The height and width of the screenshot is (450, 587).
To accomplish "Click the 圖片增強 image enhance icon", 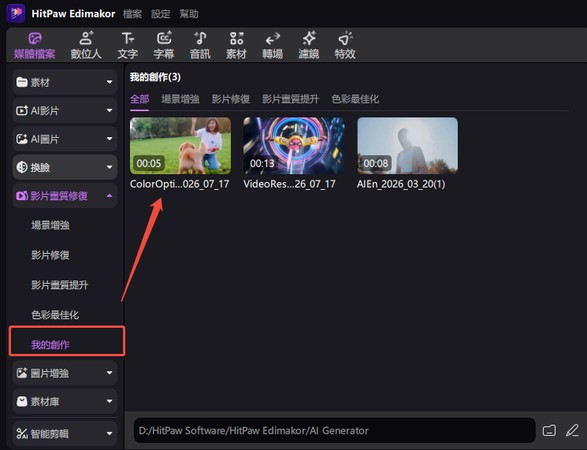I will click(22, 373).
